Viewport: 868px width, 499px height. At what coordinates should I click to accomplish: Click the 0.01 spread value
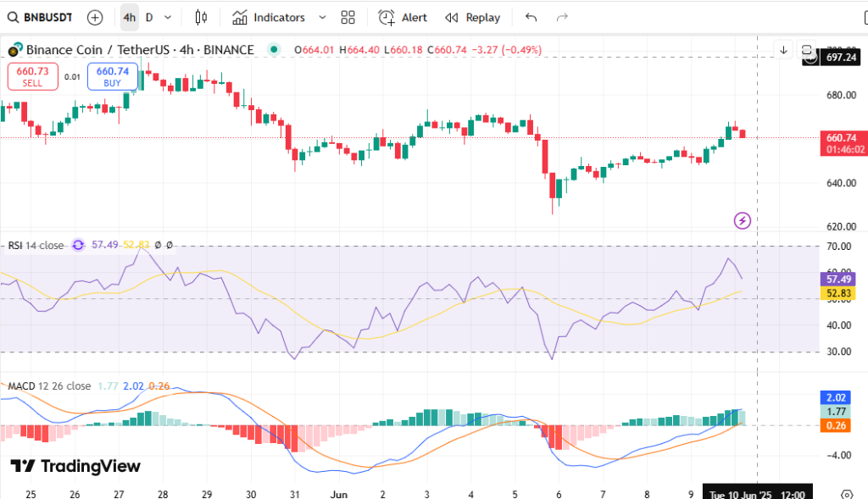(72, 77)
